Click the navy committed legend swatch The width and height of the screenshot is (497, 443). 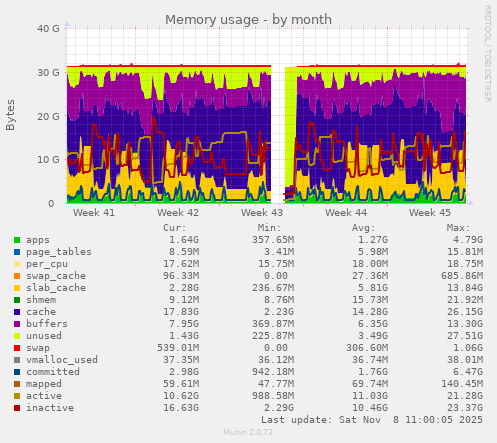coord(17,372)
